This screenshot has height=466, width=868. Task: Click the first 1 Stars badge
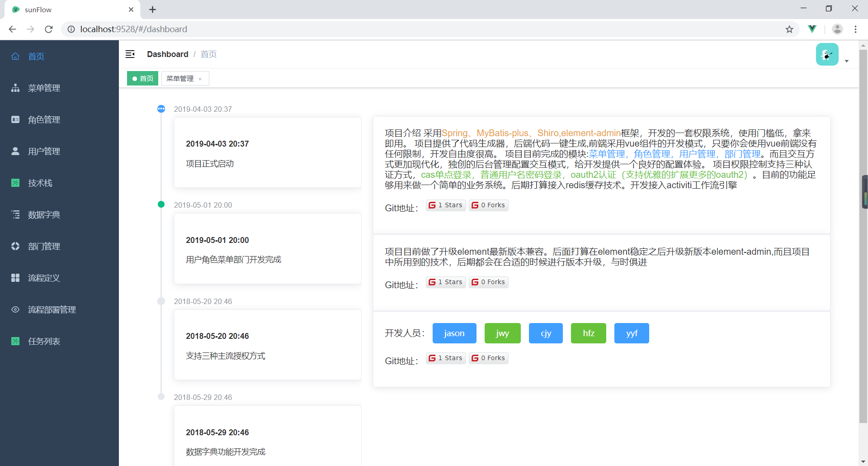point(446,205)
